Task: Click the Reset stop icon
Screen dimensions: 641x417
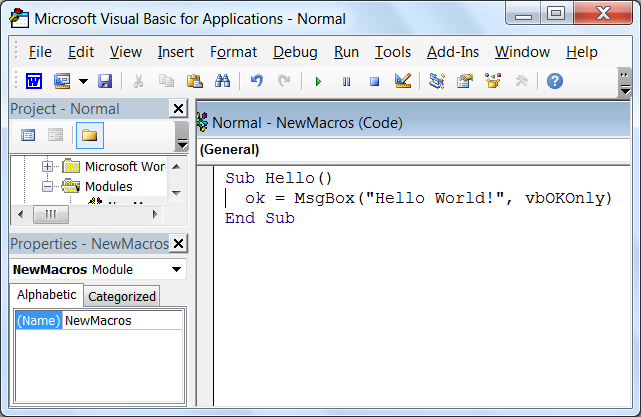Action: (374, 81)
